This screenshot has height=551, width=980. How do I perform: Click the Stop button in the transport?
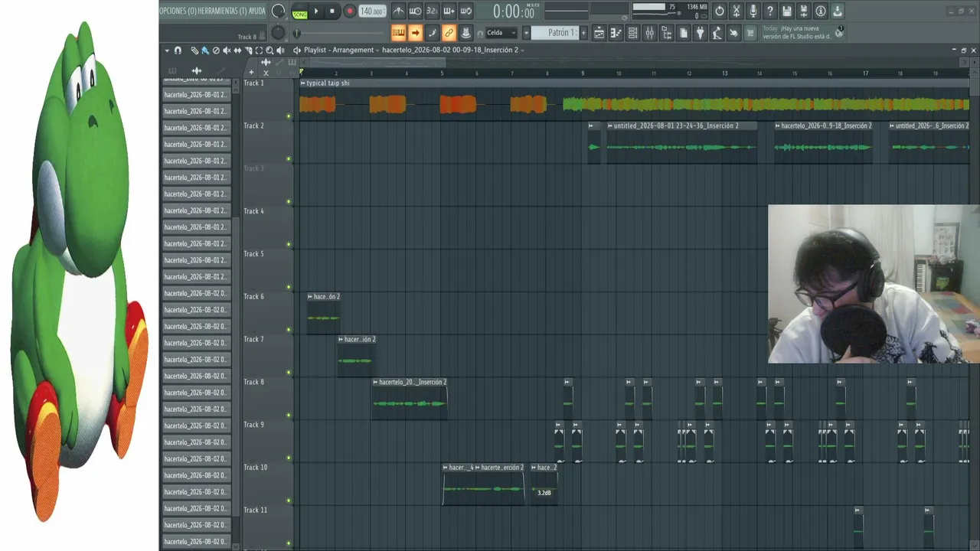pos(332,11)
